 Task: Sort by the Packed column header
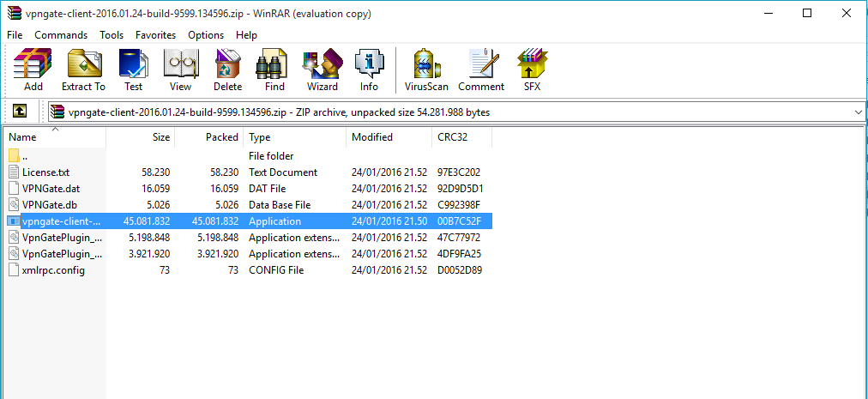pyautogui.click(x=208, y=137)
